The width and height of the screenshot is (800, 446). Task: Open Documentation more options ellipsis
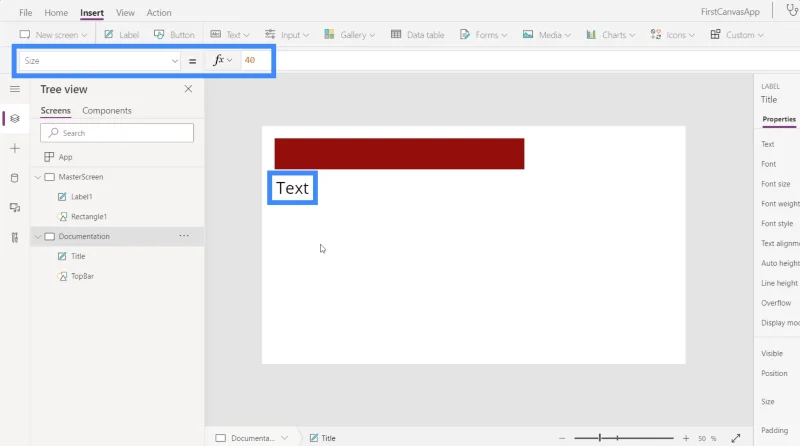point(184,236)
